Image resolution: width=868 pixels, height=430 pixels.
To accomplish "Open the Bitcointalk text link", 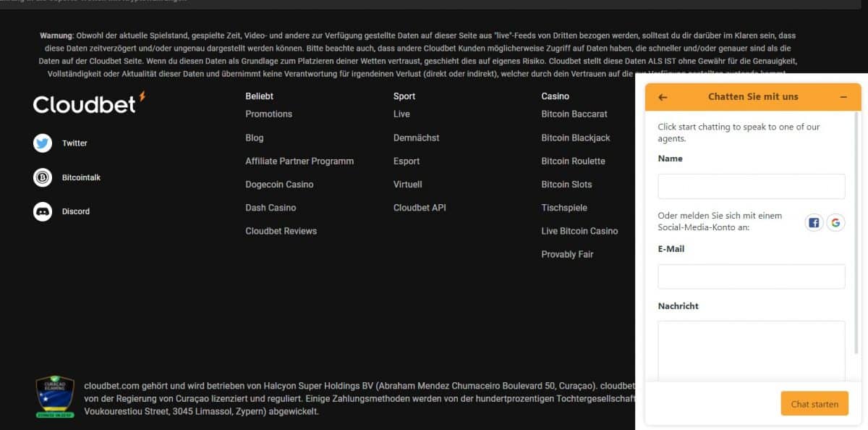I will tap(81, 177).
